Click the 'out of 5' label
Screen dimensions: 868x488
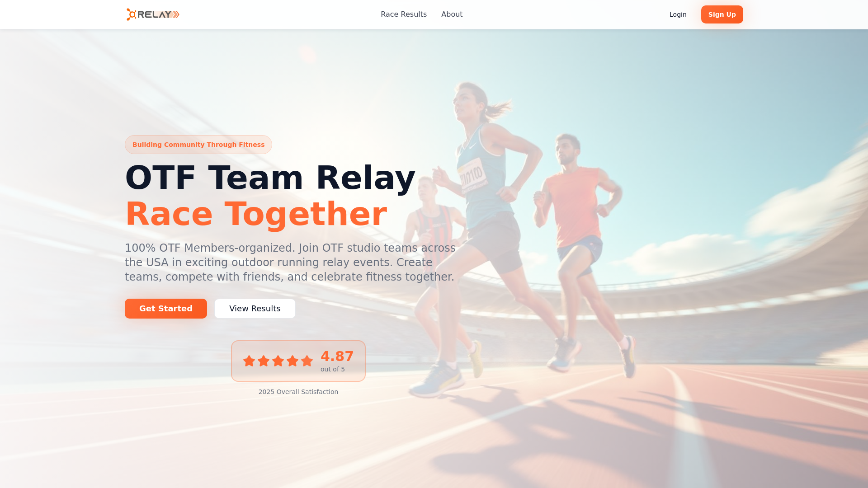(333, 369)
